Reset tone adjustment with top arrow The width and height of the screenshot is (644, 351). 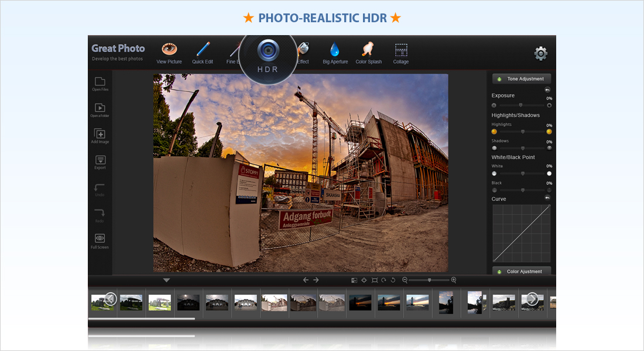[x=547, y=90]
